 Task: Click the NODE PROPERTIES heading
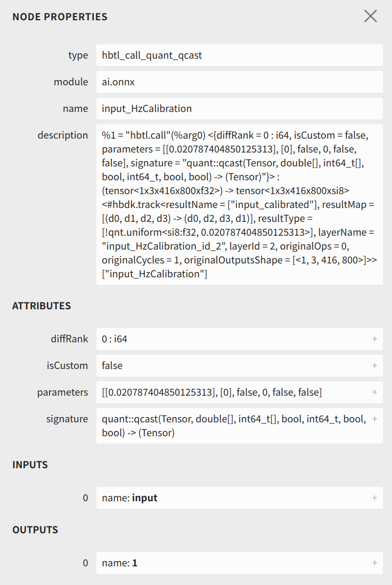[x=60, y=17]
